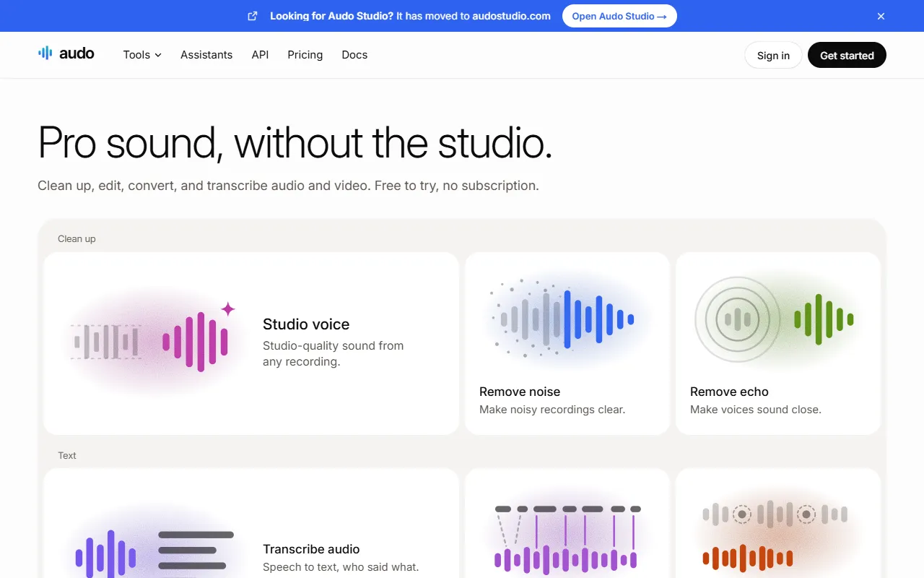The height and width of the screenshot is (578, 924).
Task: Click the 'Free to try, no subscription' subheading
Action: [x=456, y=186]
